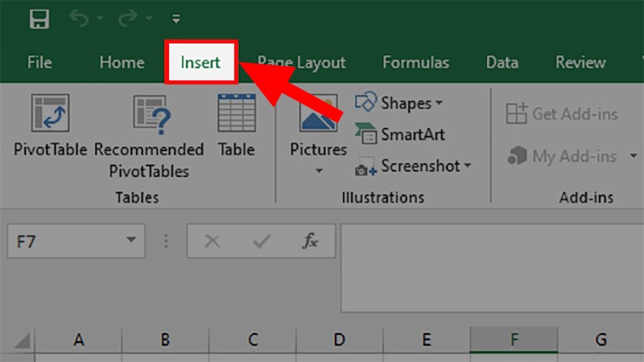This screenshot has height=362, width=644.
Task: Click the Save floppy disk icon
Action: click(x=39, y=19)
